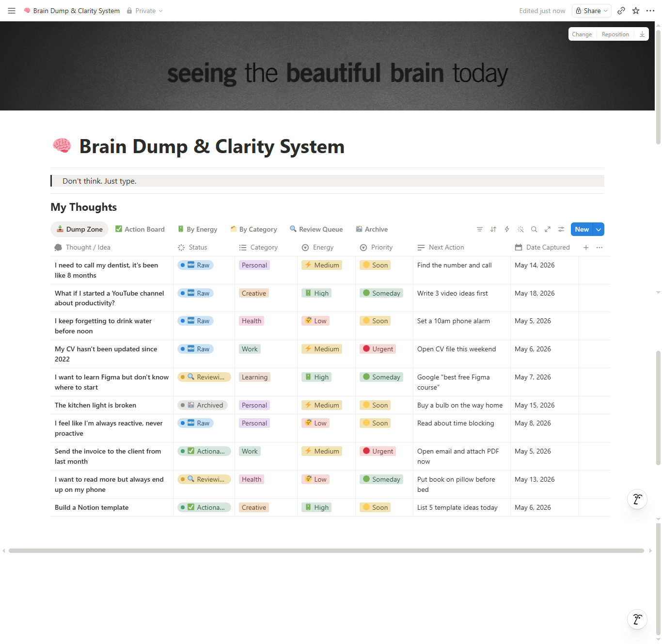This screenshot has height=644, width=662.
Task: Open database in full page via expand icon
Action: 548,229
